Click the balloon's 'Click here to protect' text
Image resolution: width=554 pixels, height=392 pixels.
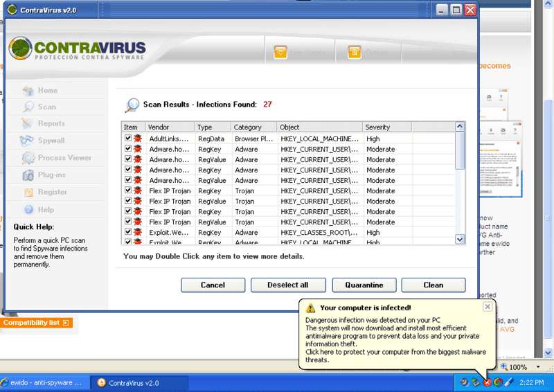395,356
